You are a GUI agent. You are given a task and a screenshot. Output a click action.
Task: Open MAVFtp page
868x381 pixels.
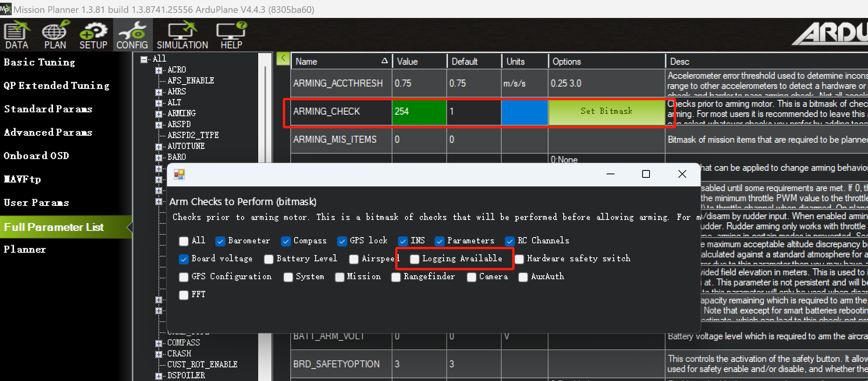[22, 179]
